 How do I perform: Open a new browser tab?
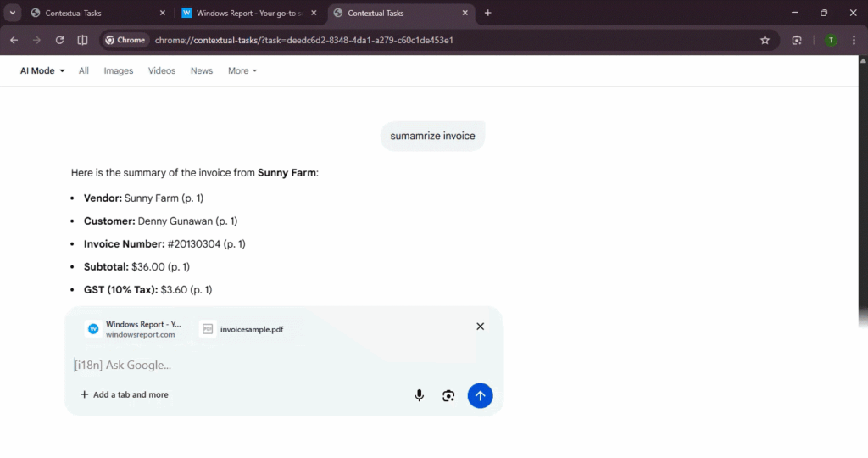[487, 13]
